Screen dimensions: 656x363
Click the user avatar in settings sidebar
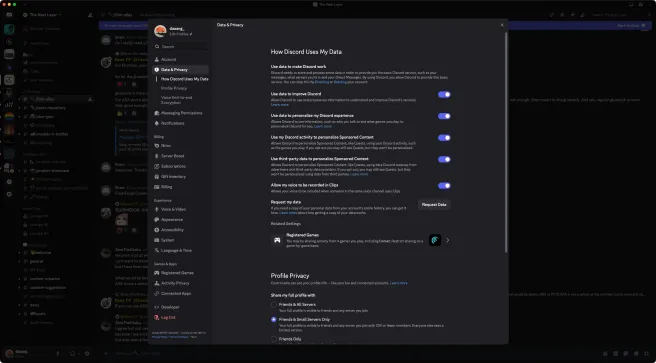click(x=160, y=31)
